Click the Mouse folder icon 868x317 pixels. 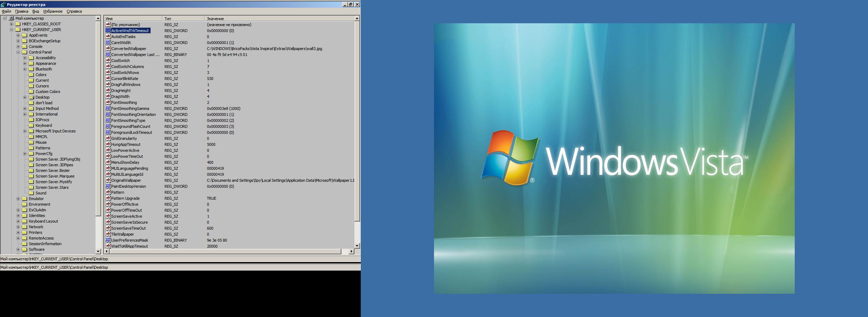click(x=31, y=142)
